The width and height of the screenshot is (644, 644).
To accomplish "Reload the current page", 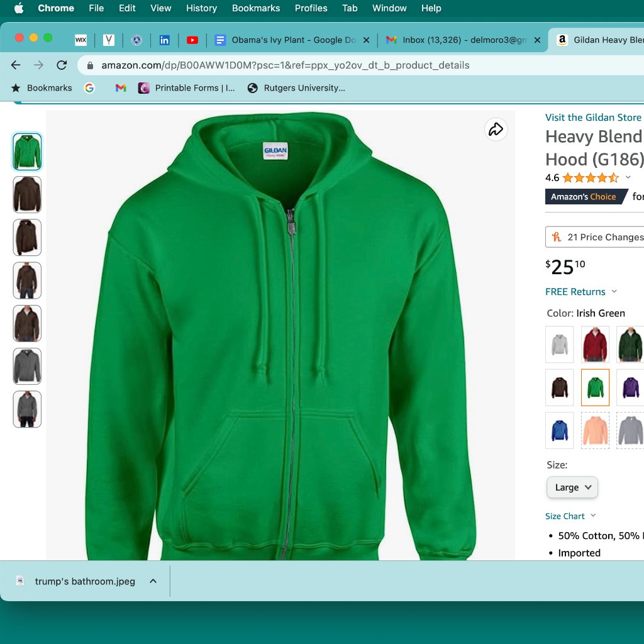I will (x=62, y=65).
